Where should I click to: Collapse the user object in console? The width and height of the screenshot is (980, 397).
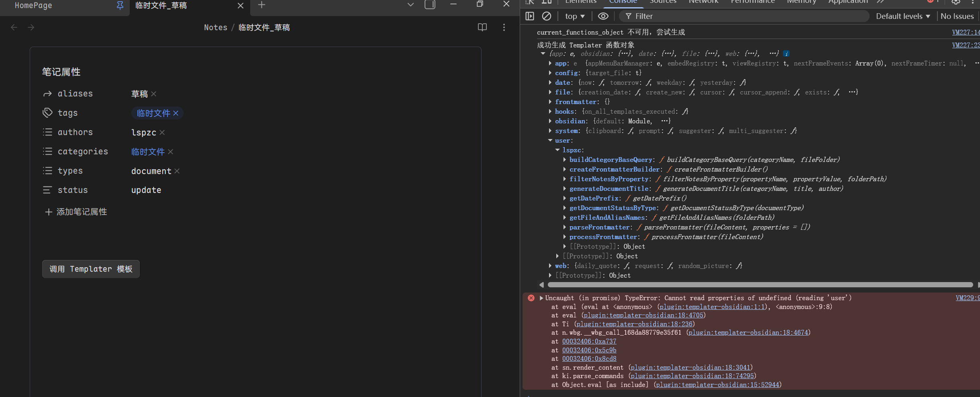pyautogui.click(x=550, y=140)
